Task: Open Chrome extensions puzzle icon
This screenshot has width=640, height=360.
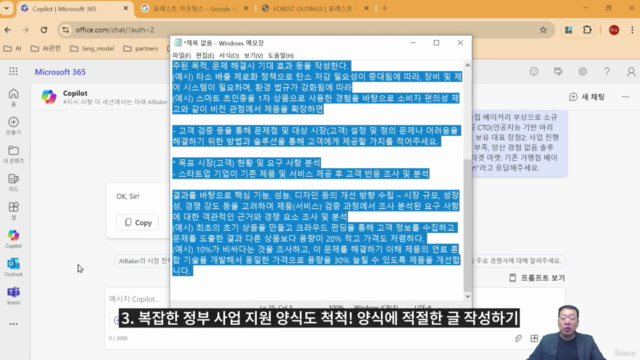Action: [587, 30]
